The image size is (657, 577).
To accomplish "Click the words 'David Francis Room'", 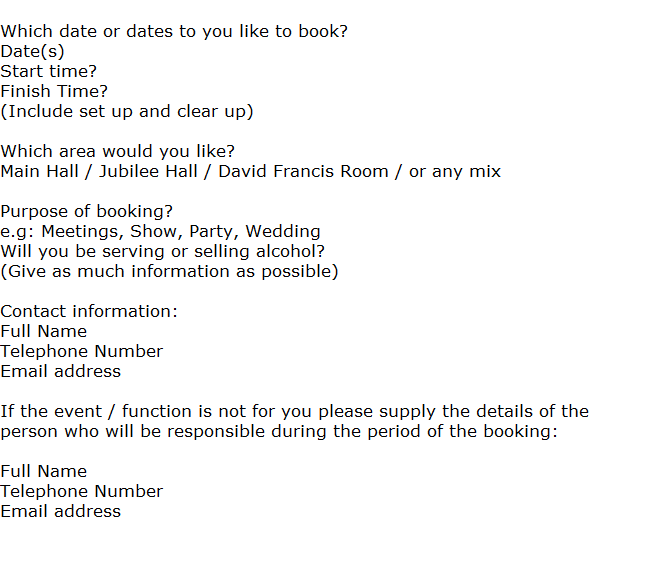I will pyautogui.click(x=303, y=171).
